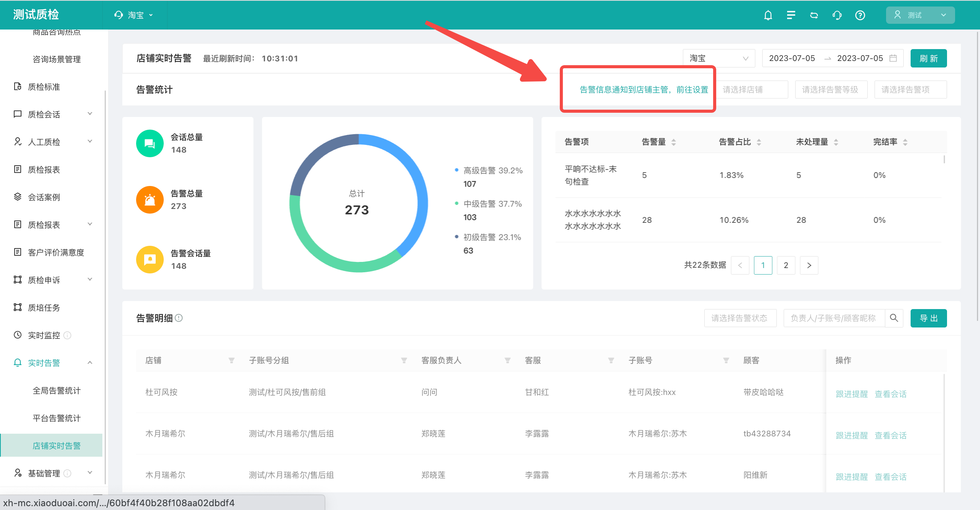Click the 负责人/子账号/顾客昵称 search field
The height and width of the screenshot is (510, 980).
click(834, 318)
